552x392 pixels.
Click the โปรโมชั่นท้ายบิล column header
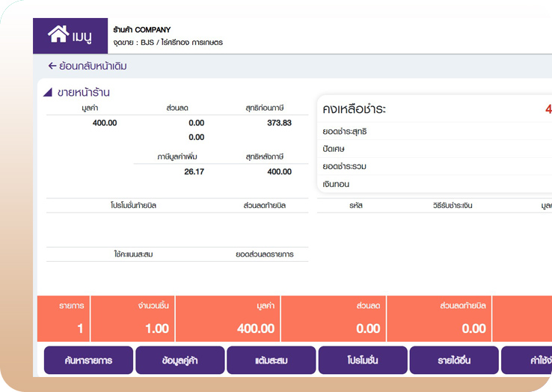[x=133, y=205]
